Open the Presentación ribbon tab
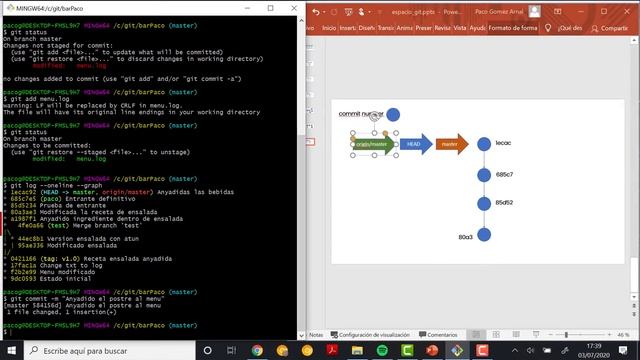The image size is (640, 360). [x=424, y=28]
